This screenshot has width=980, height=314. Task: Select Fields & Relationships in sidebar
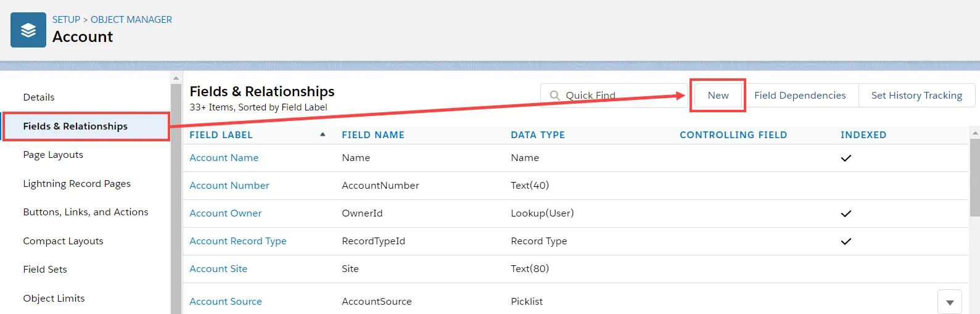(86, 126)
